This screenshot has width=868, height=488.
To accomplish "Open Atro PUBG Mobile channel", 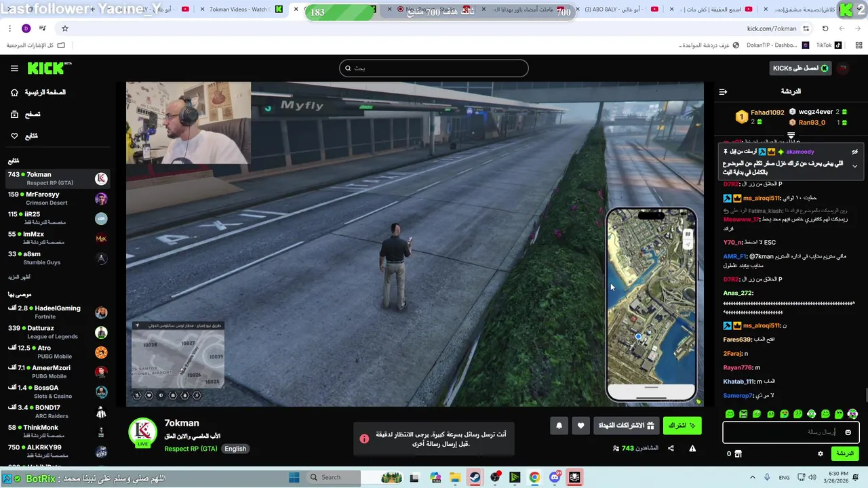I will pos(58,352).
